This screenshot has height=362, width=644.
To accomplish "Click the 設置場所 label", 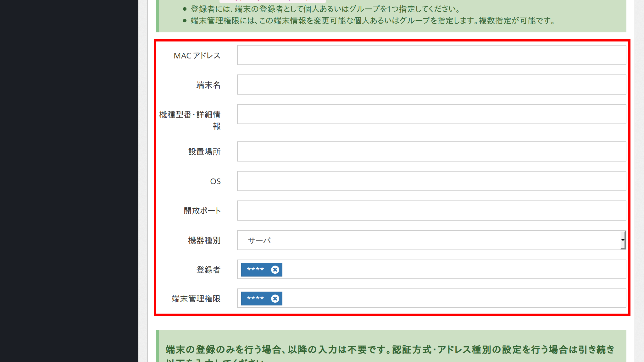I will (204, 152).
